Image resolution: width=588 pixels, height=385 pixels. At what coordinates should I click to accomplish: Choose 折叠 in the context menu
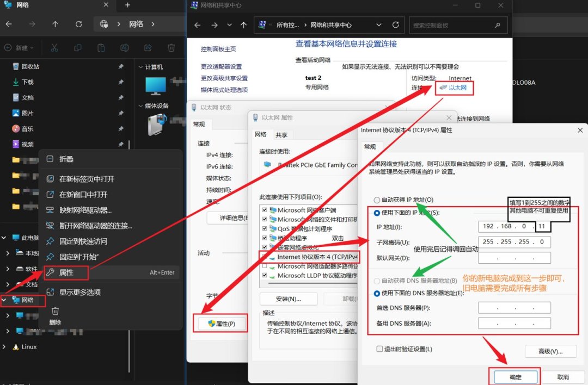tap(111, 159)
